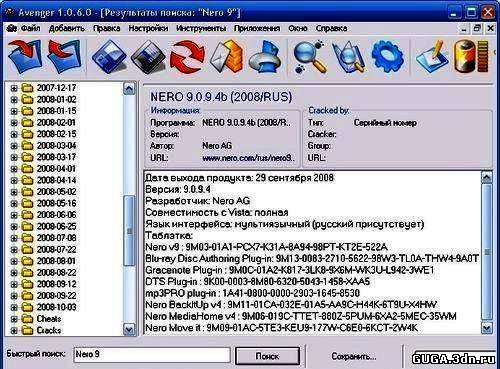The height and width of the screenshot is (369, 500).
Task: Open the Правка menu
Action: pyautogui.click(x=106, y=28)
